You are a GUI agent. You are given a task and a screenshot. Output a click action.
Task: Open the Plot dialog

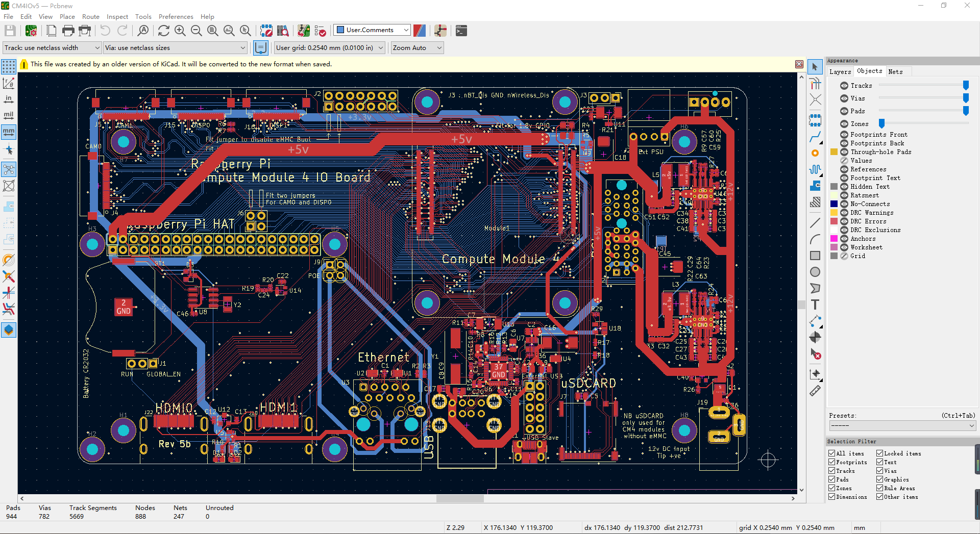(85, 31)
